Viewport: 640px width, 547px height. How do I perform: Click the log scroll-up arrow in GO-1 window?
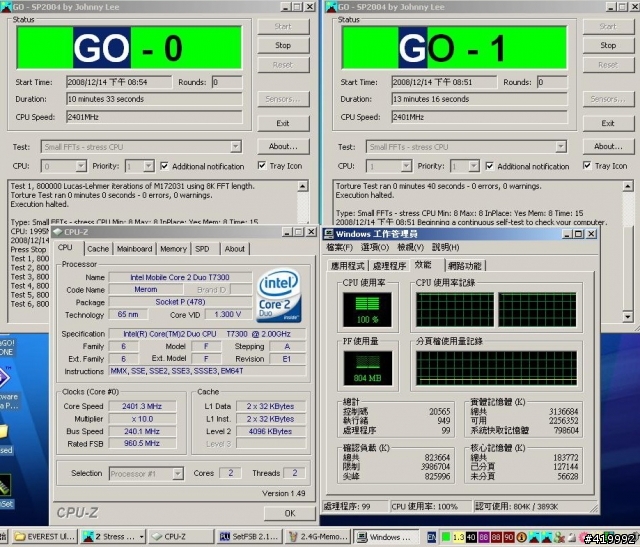[628, 187]
